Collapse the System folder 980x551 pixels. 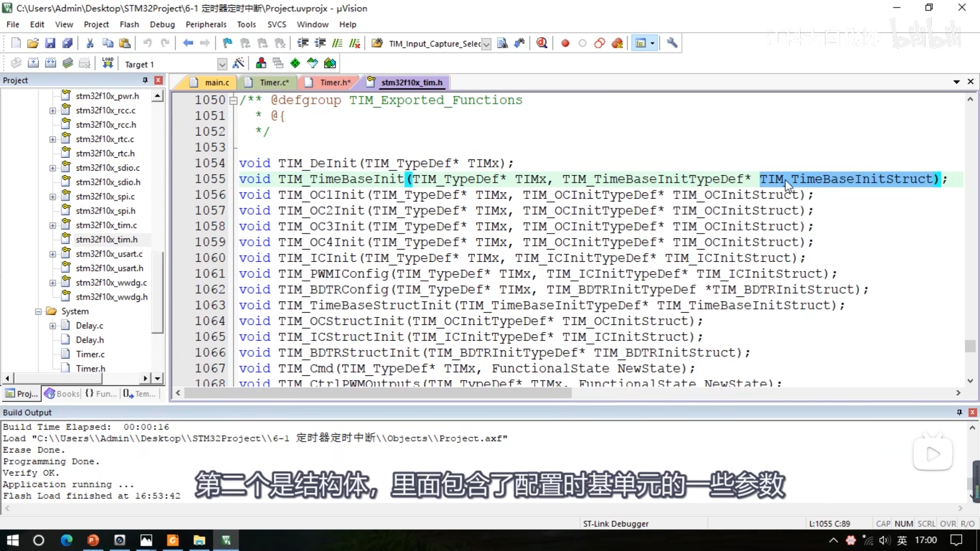[x=38, y=311]
